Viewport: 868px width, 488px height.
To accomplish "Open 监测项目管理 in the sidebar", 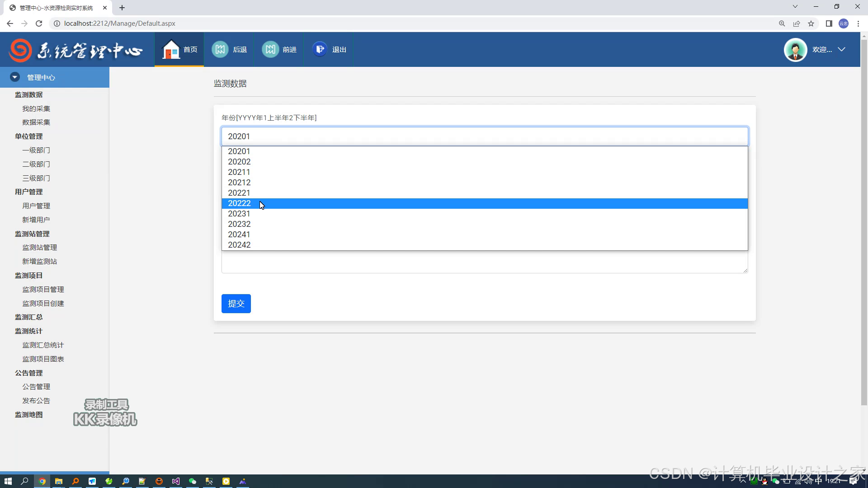I will tap(43, 290).
